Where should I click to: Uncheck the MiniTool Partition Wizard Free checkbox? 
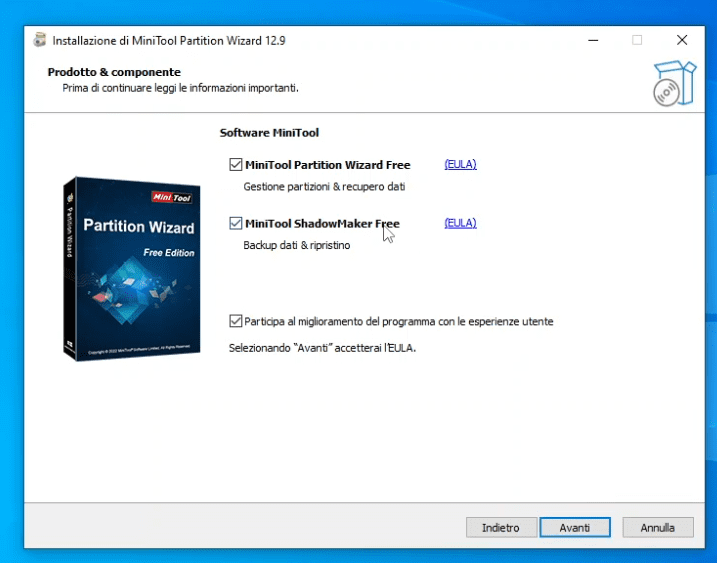pyautogui.click(x=236, y=165)
